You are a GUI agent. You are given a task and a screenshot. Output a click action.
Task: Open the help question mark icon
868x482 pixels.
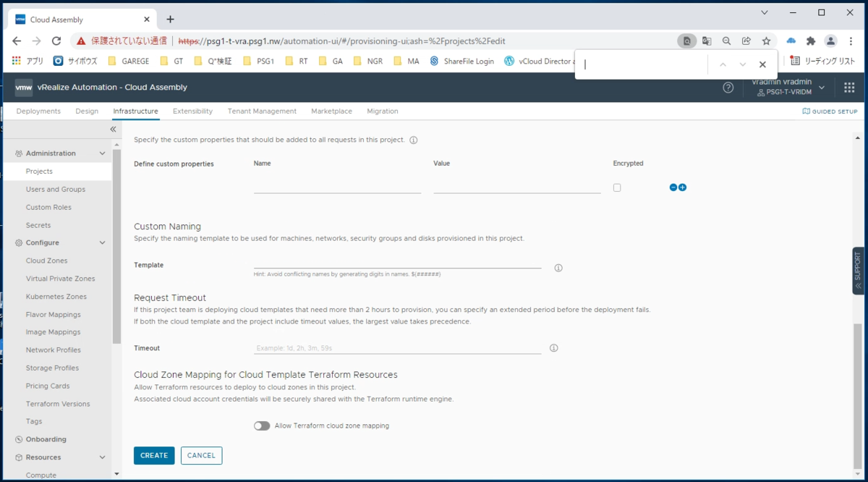point(728,88)
